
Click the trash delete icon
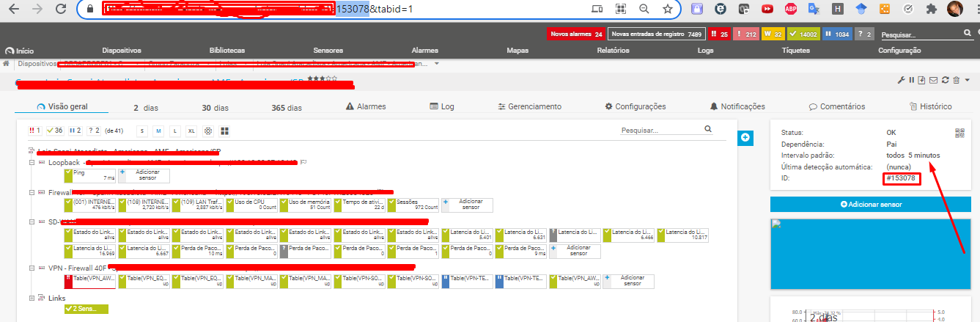coord(957,80)
